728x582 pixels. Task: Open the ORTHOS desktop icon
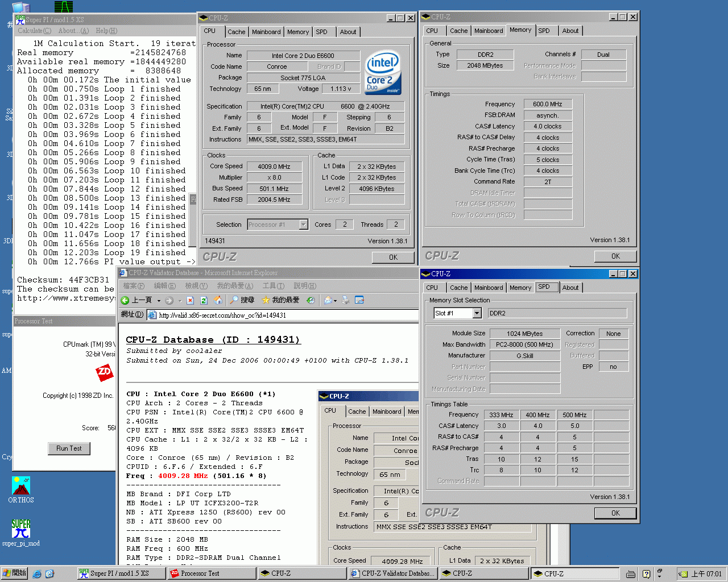21,490
